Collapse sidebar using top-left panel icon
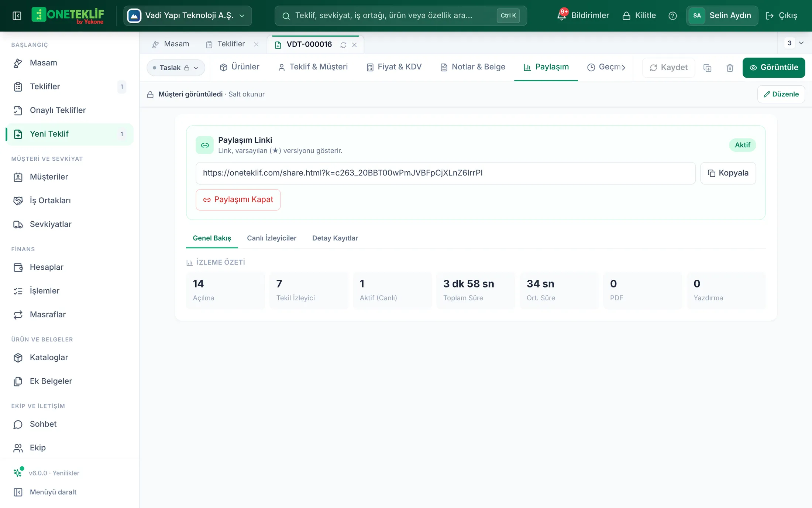The image size is (812, 508). [17, 16]
